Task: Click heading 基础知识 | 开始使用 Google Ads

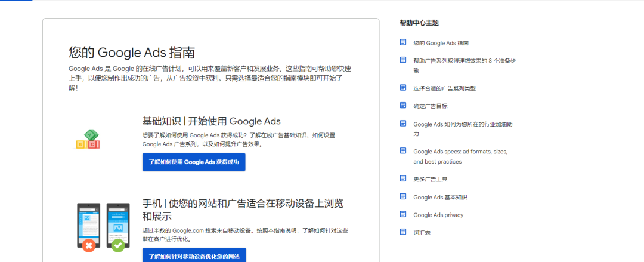Action: [212, 121]
